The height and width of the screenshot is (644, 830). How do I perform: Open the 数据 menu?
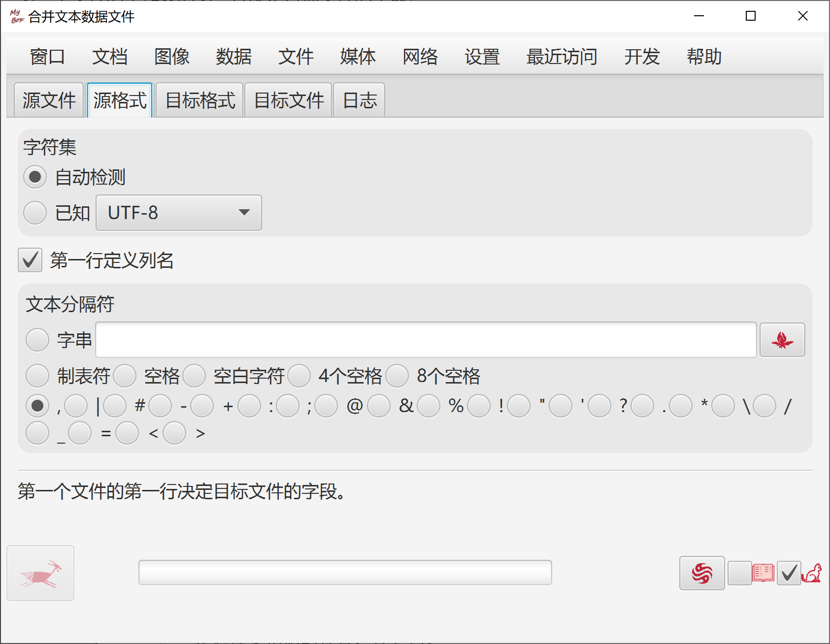click(x=234, y=57)
